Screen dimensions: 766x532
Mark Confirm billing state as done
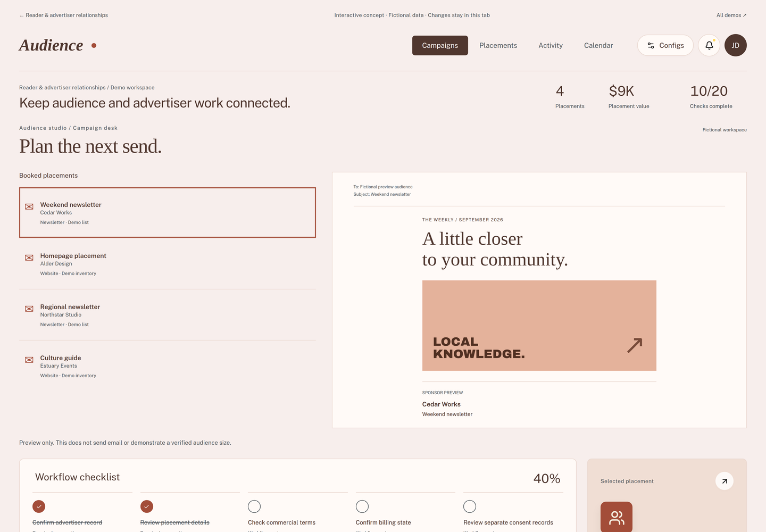[362, 506]
